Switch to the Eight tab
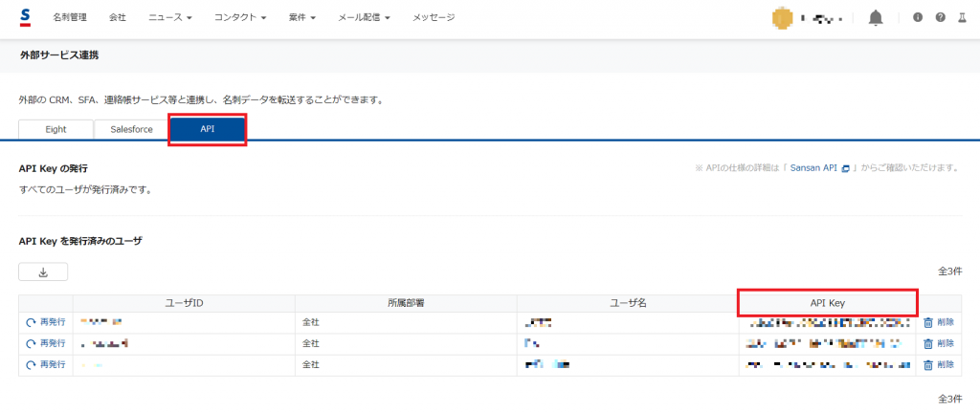 [56, 129]
